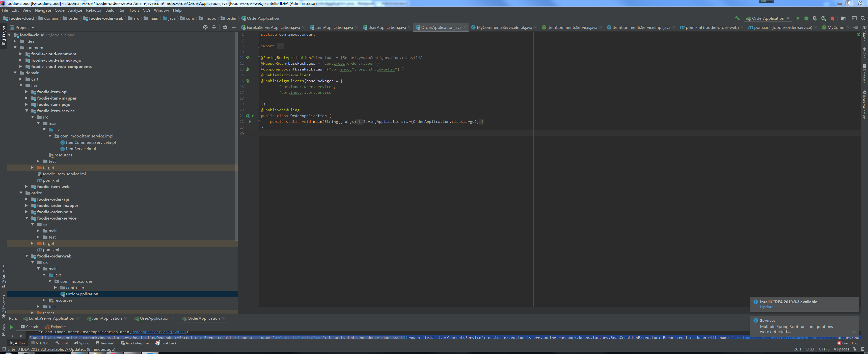Expand the controller package
This screenshot has height=354, width=868.
[55, 288]
